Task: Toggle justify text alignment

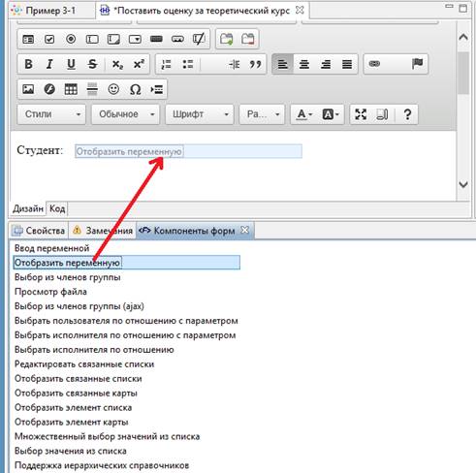Action: coord(347,64)
